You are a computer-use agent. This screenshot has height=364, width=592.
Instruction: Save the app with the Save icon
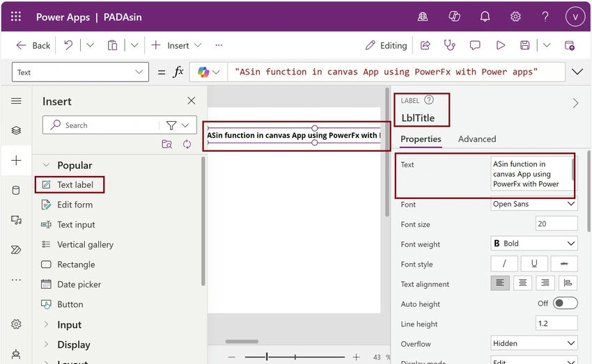tap(525, 45)
